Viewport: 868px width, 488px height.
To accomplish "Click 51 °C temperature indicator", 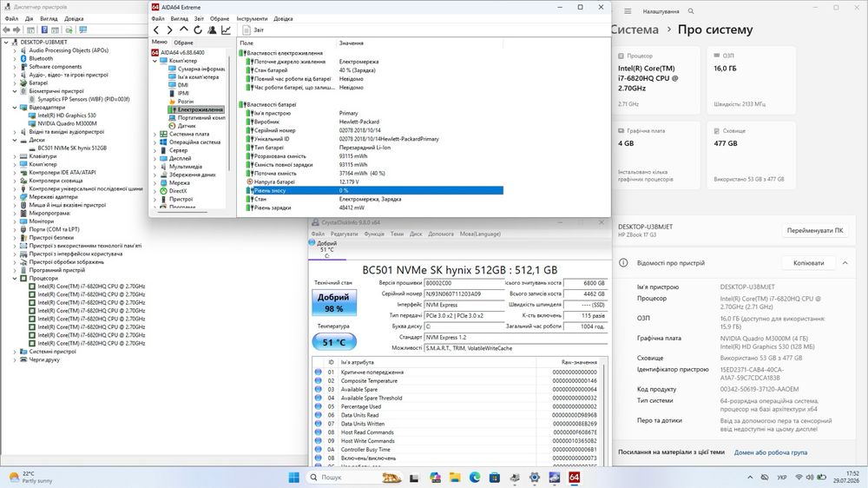I will tap(334, 342).
